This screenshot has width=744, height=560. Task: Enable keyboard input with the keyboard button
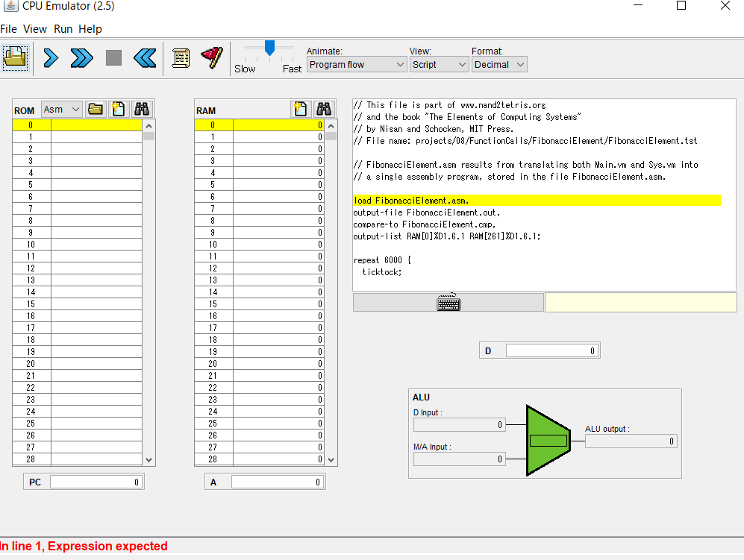click(x=448, y=302)
